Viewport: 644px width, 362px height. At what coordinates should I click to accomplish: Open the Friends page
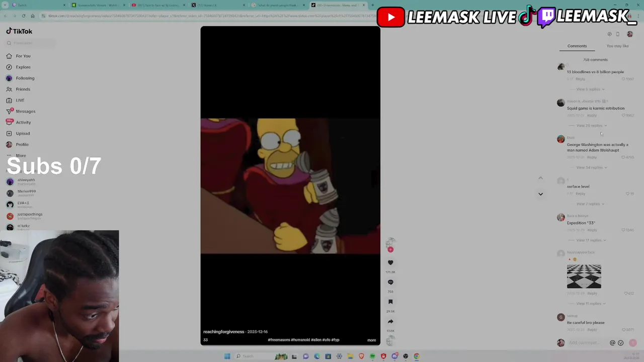19,89
